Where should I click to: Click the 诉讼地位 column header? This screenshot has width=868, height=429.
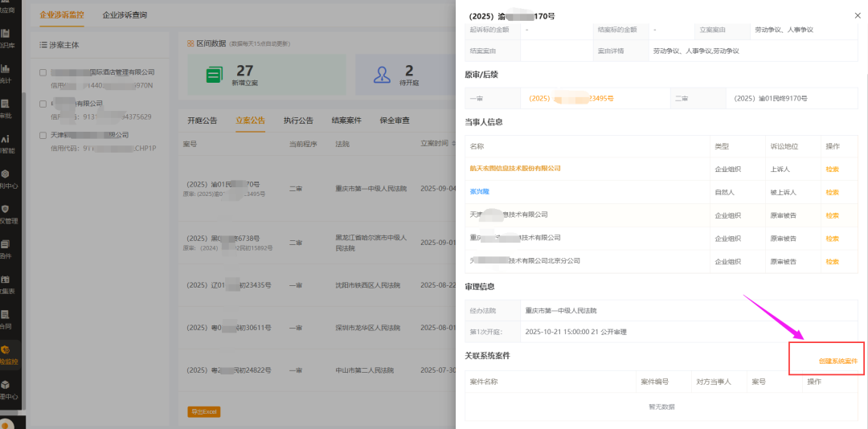click(785, 147)
